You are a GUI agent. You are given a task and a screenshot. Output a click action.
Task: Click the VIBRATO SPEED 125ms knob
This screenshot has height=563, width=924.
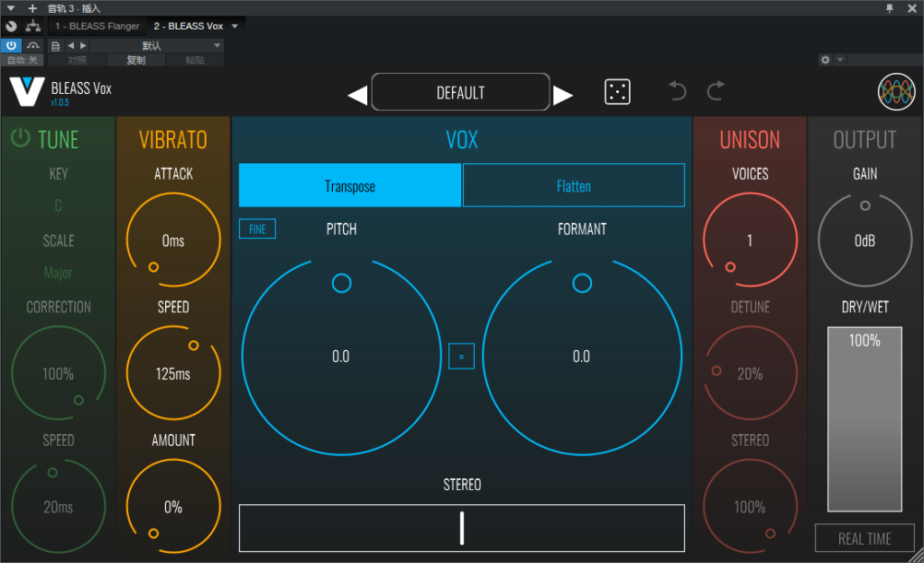tap(173, 373)
